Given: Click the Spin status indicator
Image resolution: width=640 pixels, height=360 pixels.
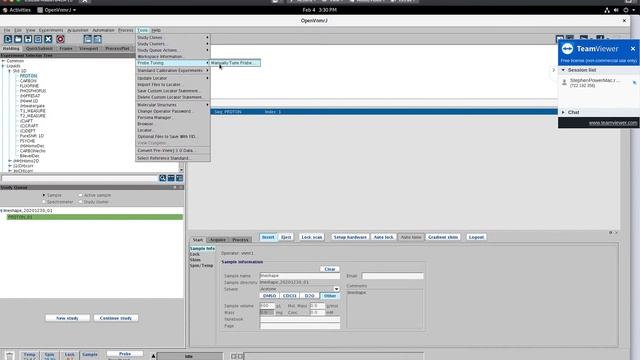Looking at the screenshot, I should pyautogui.click(x=50, y=355).
